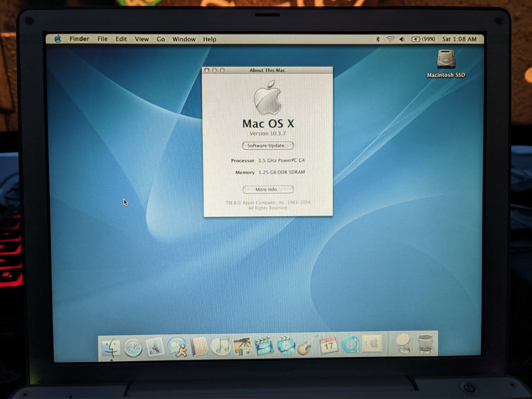Open the Trash in the Dock

point(425,343)
